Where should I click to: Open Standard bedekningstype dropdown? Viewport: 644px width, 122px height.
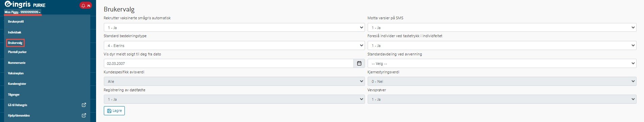[234, 45]
